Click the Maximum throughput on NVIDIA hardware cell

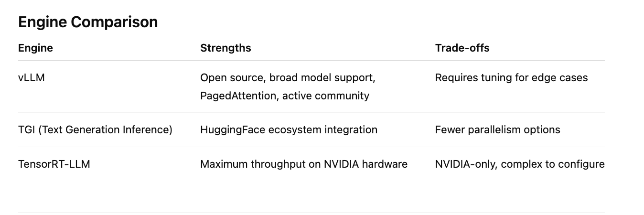(304, 164)
